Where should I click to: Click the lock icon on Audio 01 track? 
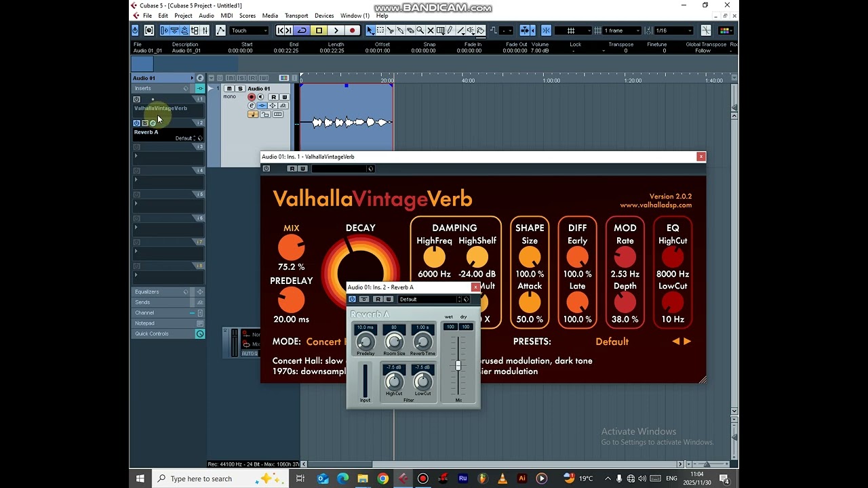pos(265,115)
